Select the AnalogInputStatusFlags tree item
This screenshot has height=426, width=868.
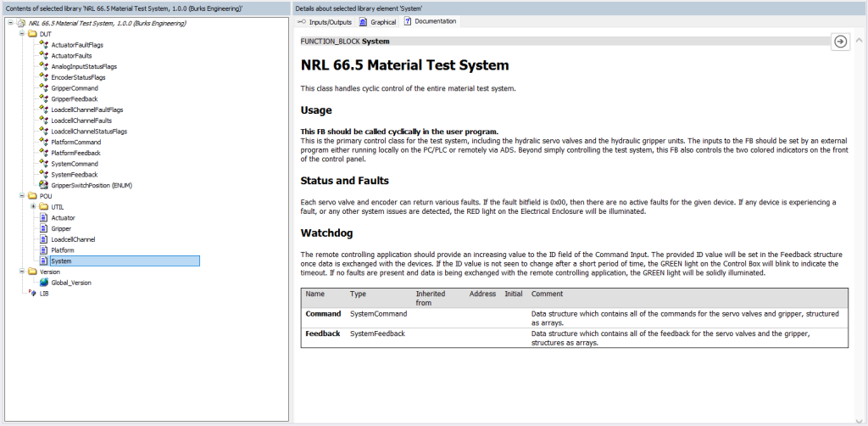tap(84, 66)
